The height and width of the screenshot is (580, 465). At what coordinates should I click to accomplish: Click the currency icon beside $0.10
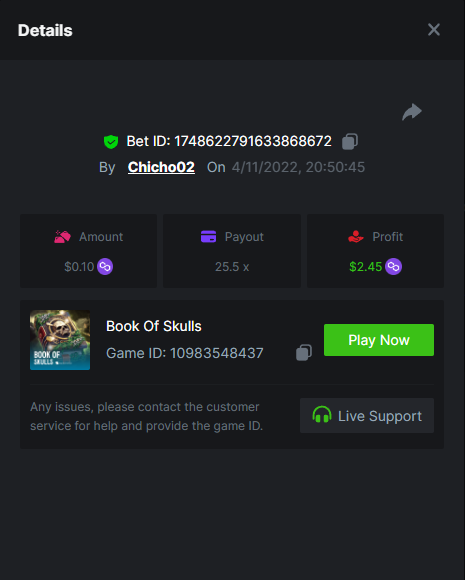coord(105,266)
